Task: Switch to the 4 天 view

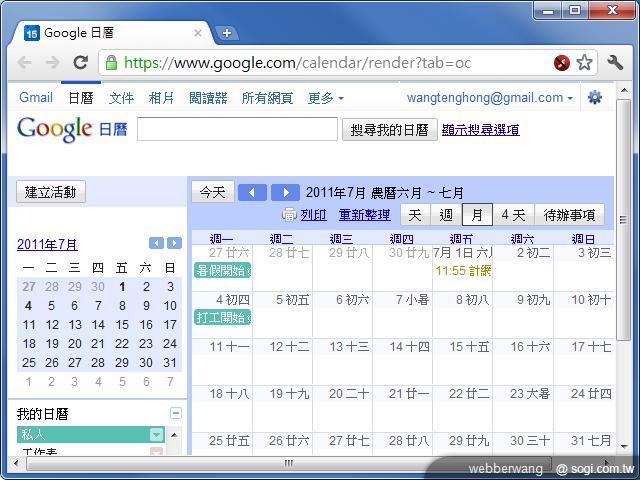Action: point(513,215)
